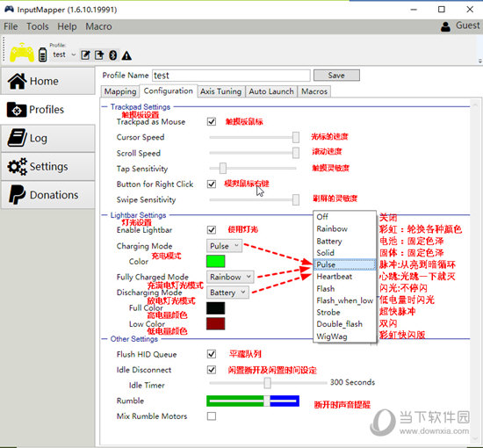483x448 pixels.
Task: Choose Flash_when_low in the mode list
Action: pyautogui.click(x=344, y=300)
